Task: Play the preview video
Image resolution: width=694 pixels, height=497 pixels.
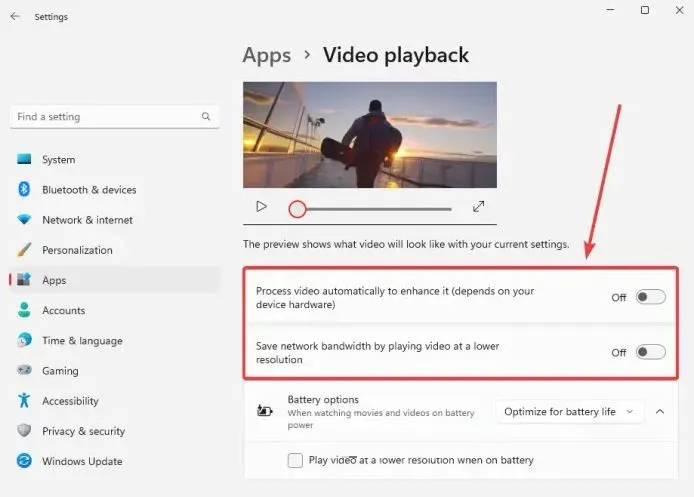Action: (261, 207)
